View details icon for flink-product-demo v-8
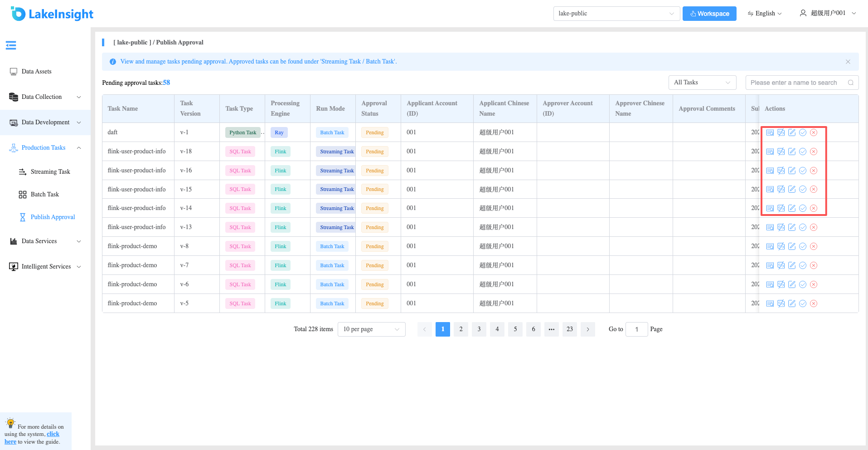868x450 pixels. tap(770, 246)
